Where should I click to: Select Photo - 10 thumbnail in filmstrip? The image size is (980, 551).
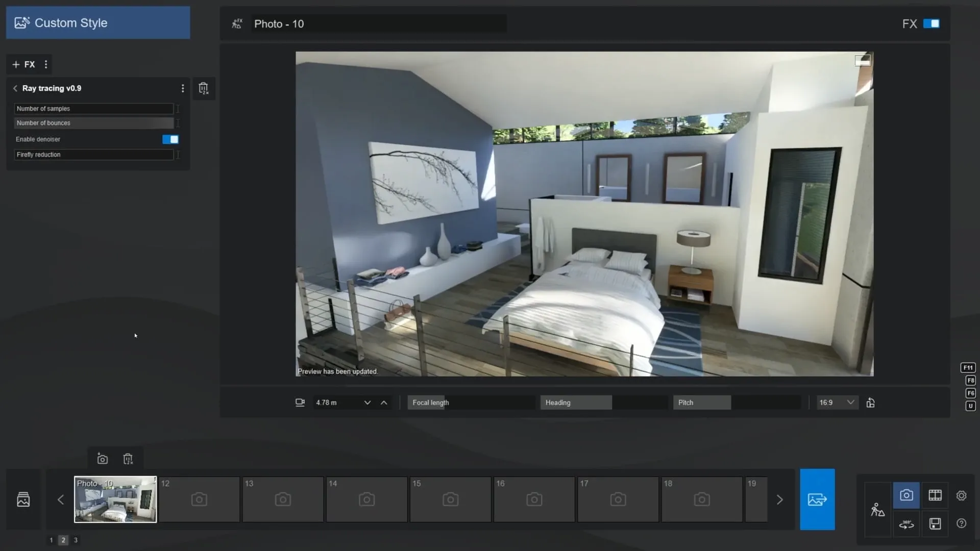tap(115, 499)
